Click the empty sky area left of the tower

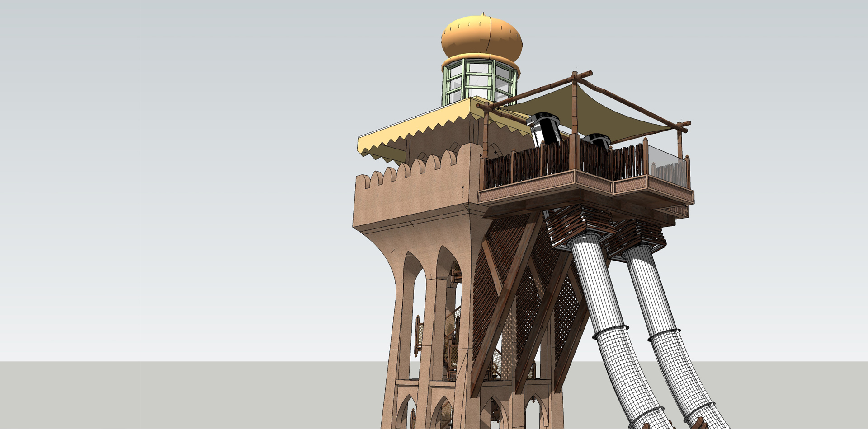pyautogui.click(x=181, y=181)
